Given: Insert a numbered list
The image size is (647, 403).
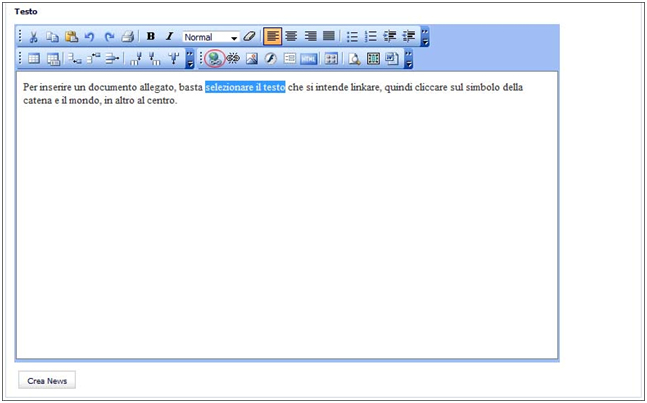Looking at the screenshot, I should 371,36.
